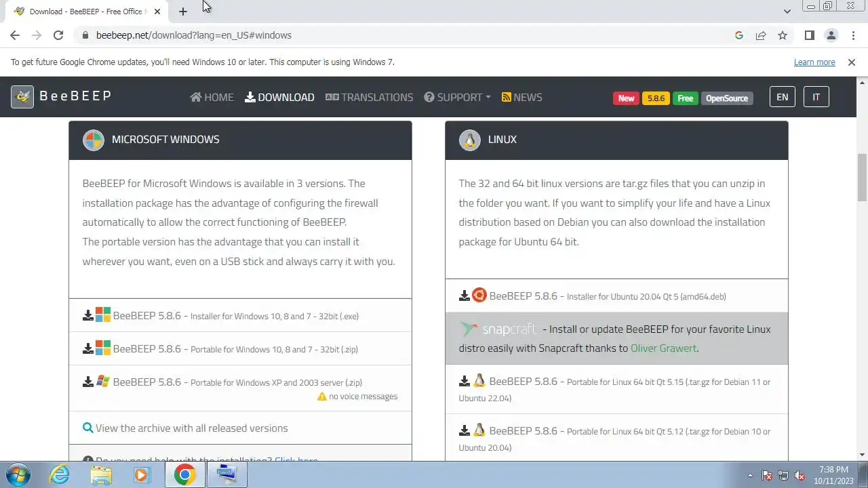The width and height of the screenshot is (868, 488).
Task: Select the Download - BeeBEEP browser tab
Action: click(x=85, y=12)
